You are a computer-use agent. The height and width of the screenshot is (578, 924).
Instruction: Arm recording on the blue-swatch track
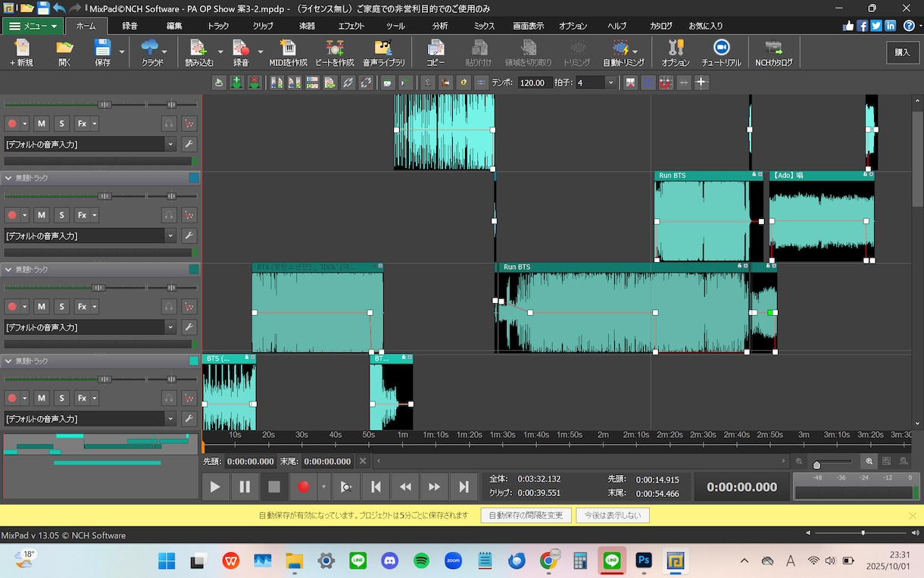(x=12, y=215)
